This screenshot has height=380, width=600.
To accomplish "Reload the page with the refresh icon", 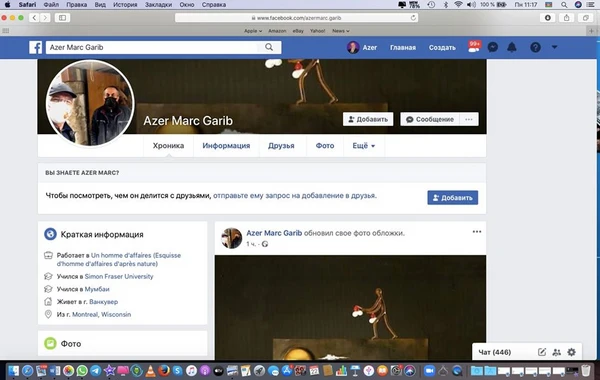I will point(413,18).
